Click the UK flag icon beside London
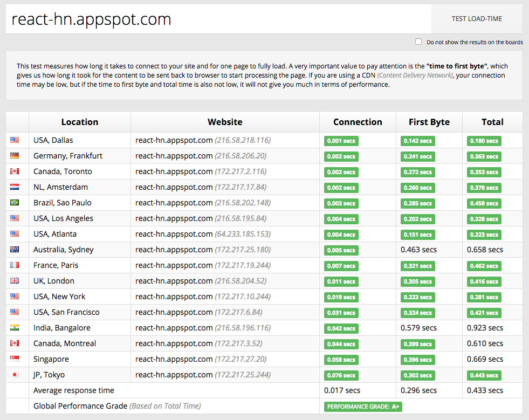This screenshot has width=529, height=420. point(15,281)
